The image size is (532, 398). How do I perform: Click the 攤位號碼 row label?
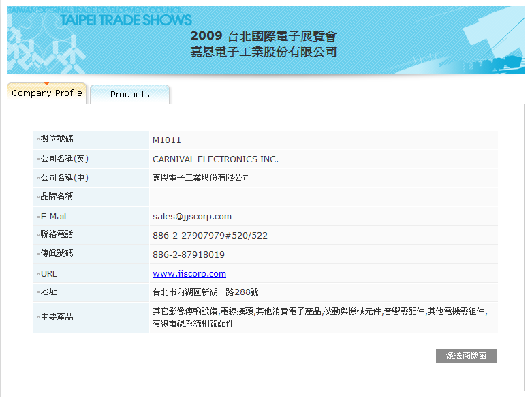57,139
